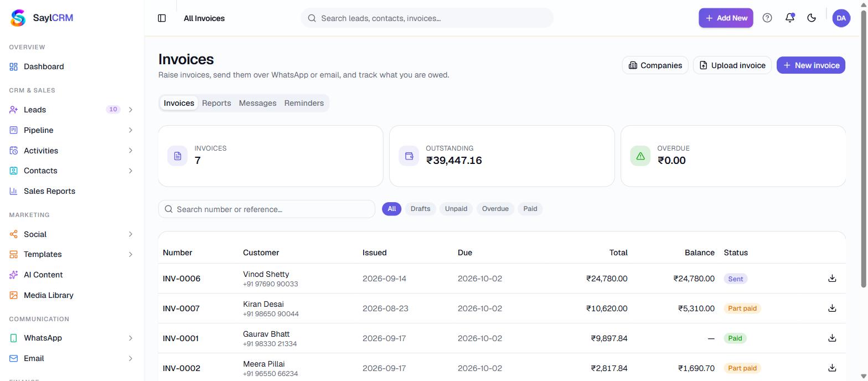868x381 pixels.
Task: Open the DA user avatar menu
Action: point(841,18)
